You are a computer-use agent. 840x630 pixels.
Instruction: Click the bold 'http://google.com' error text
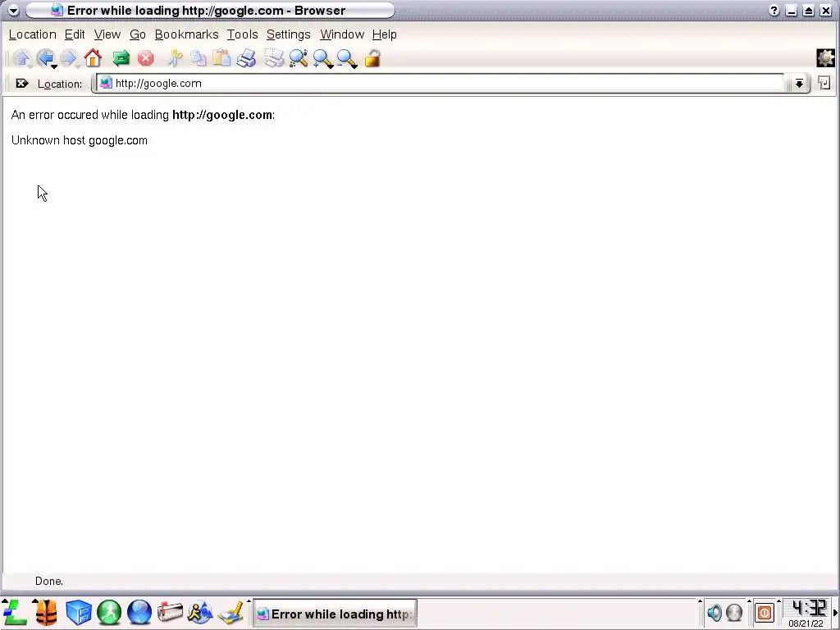222,115
